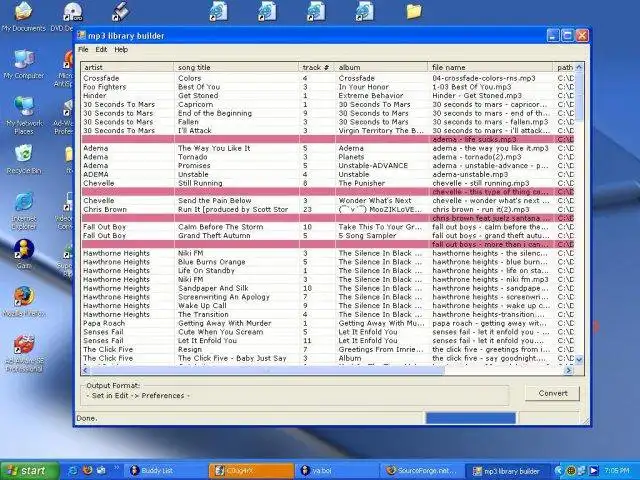
Task: Select Papa Roach Getting Away With Murder row
Action: coord(328,323)
